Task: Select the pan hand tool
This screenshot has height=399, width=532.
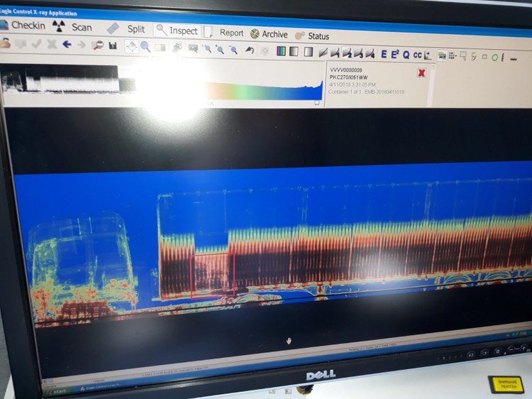Action: (131, 46)
